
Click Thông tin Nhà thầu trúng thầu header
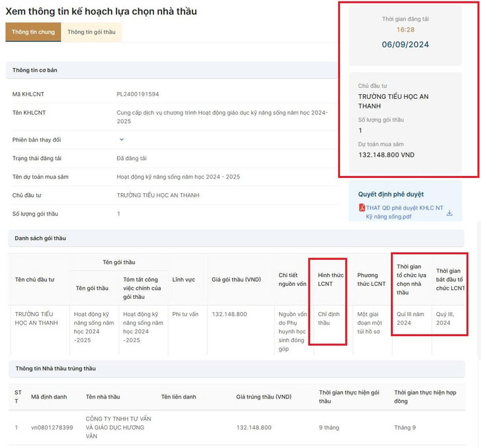coord(236,368)
